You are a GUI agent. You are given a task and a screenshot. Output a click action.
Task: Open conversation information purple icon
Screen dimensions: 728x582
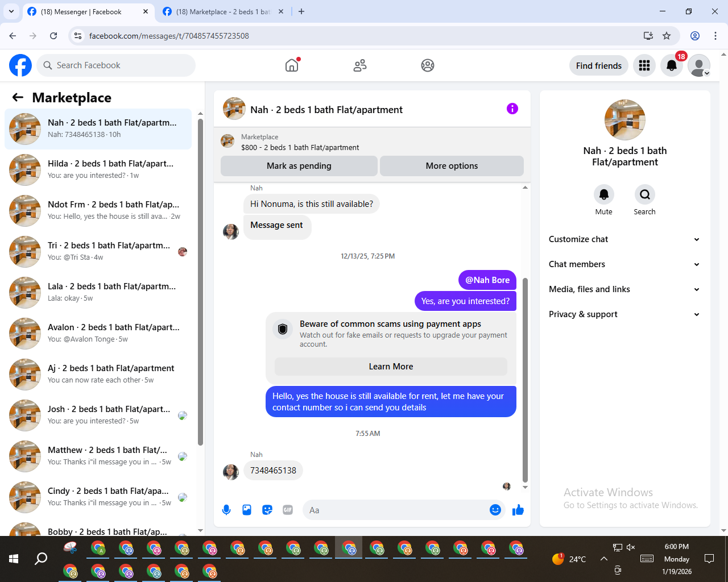512,109
